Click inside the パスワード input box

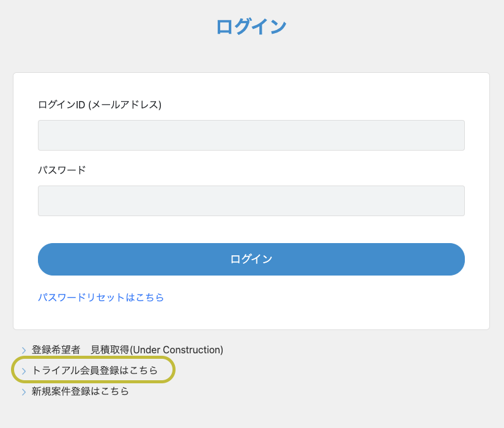[251, 201]
